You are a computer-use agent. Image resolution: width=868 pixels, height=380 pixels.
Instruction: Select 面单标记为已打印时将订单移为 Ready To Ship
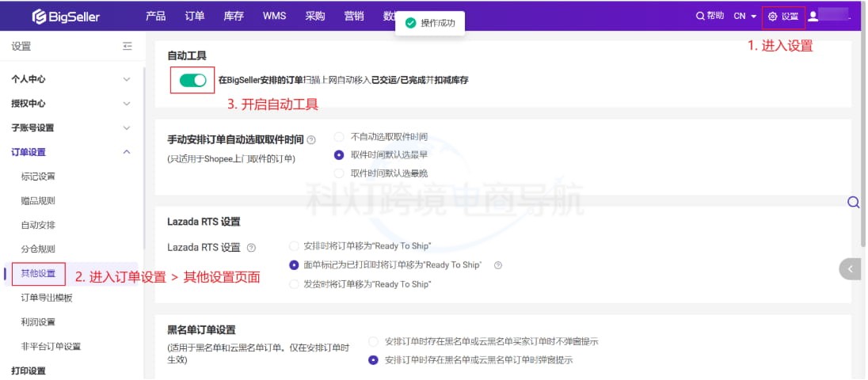click(x=294, y=265)
